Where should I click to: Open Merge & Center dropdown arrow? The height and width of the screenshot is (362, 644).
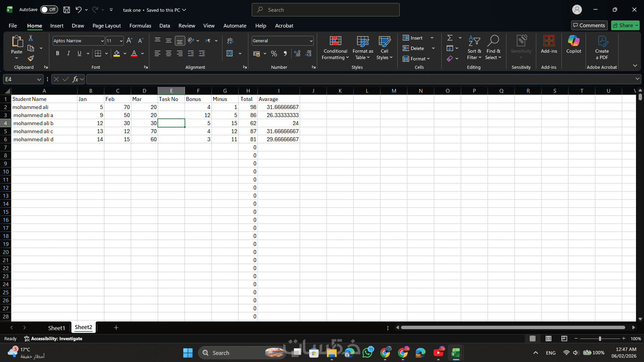point(240,54)
